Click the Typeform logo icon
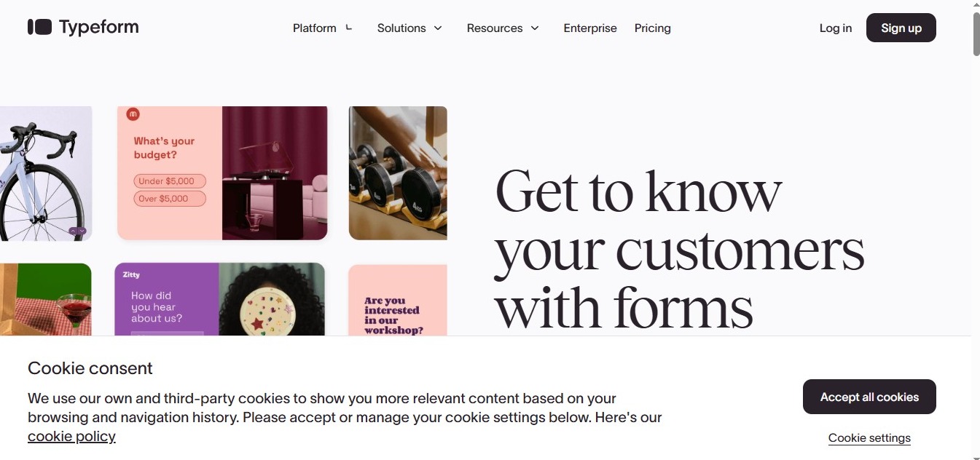The image size is (980, 460). tap(39, 28)
